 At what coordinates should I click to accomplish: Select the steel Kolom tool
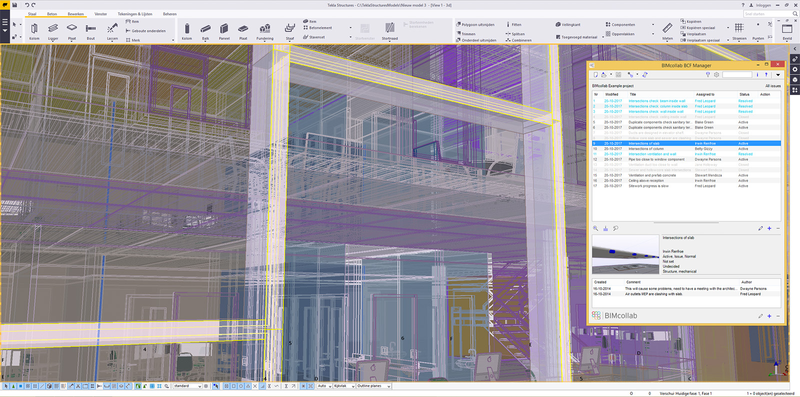coord(34,30)
